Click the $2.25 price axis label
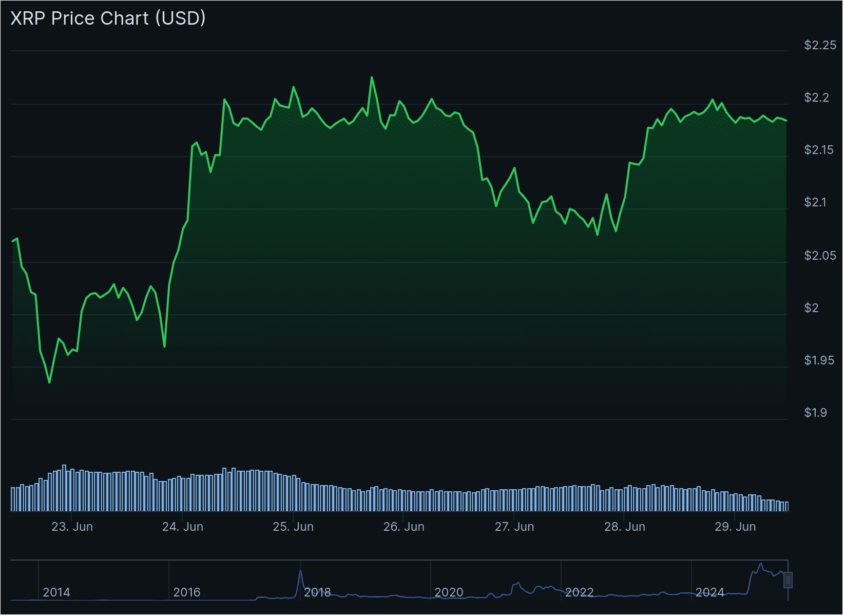The image size is (844, 616). [820, 45]
